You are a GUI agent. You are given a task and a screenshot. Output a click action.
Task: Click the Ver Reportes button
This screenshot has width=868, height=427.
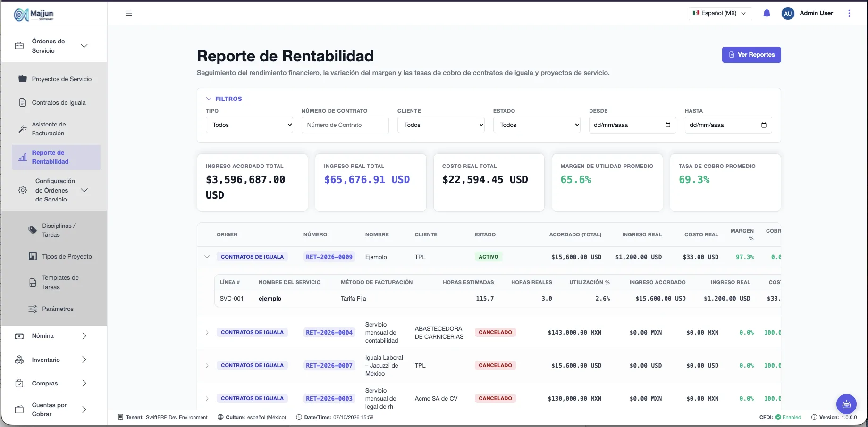coord(751,55)
